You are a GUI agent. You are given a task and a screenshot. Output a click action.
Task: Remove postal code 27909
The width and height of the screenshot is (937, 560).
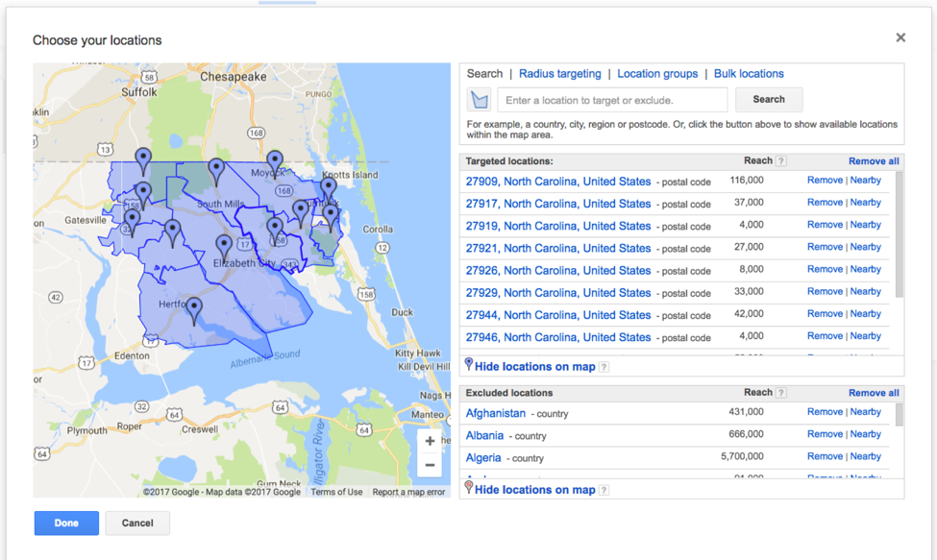(825, 181)
